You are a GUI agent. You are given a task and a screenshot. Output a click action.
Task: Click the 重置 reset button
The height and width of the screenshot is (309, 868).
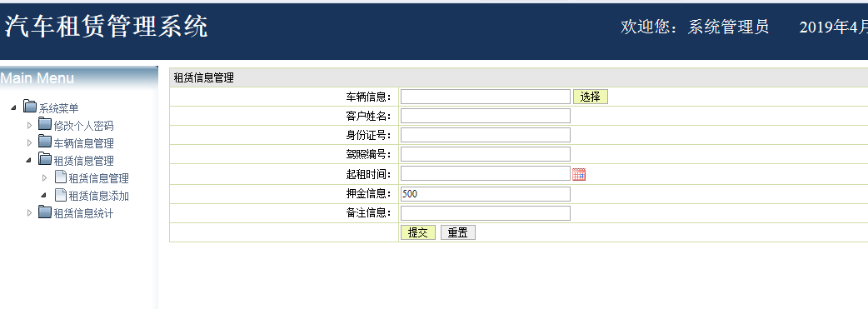click(x=458, y=232)
